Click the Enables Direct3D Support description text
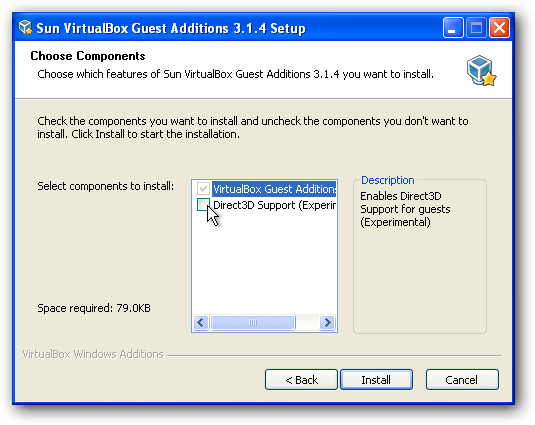 pos(405,209)
